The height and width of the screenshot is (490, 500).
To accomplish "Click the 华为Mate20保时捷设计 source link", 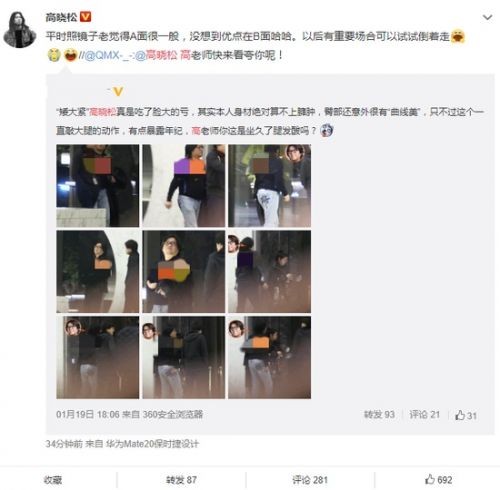I will pos(152,444).
